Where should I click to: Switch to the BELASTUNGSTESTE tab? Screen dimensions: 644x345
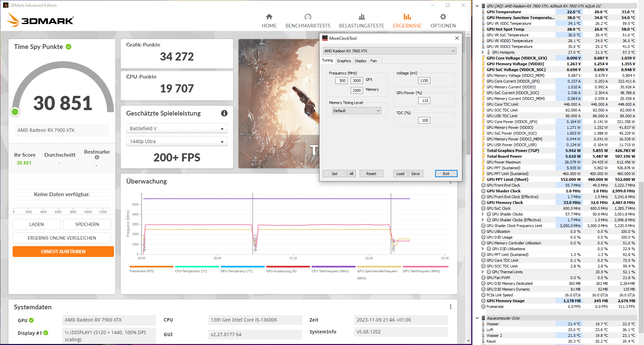coord(362,26)
